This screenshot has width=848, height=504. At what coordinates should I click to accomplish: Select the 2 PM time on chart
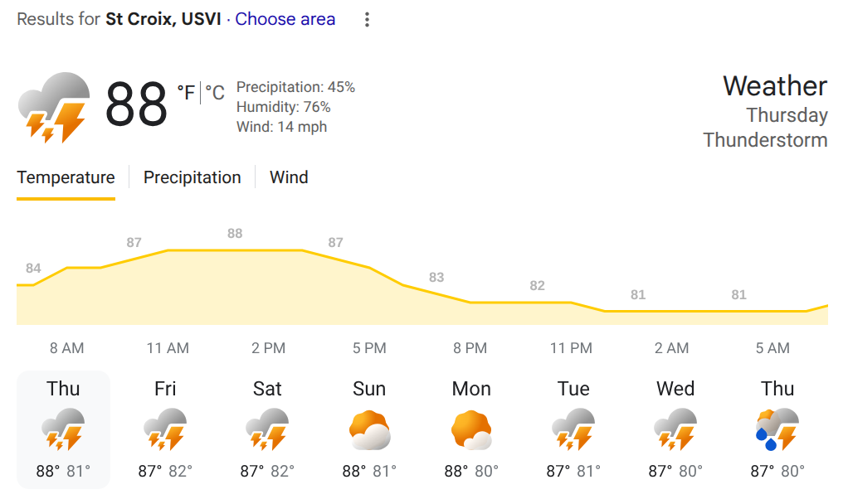(268, 348)
